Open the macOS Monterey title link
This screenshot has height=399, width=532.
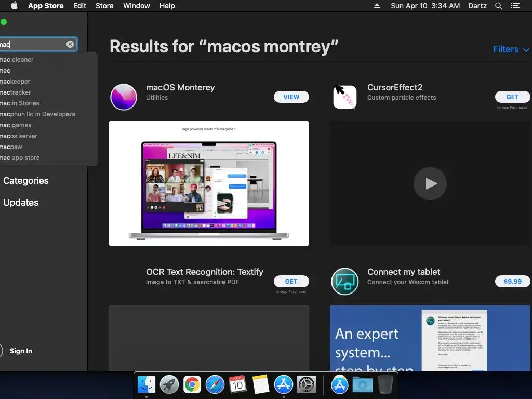(x=180, y=87)
